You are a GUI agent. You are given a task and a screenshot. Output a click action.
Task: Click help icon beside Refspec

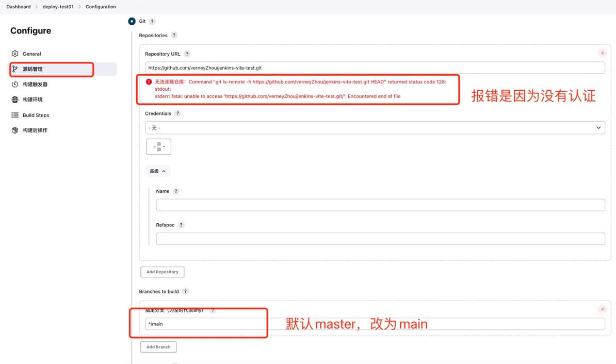click(x=181, y=225)
